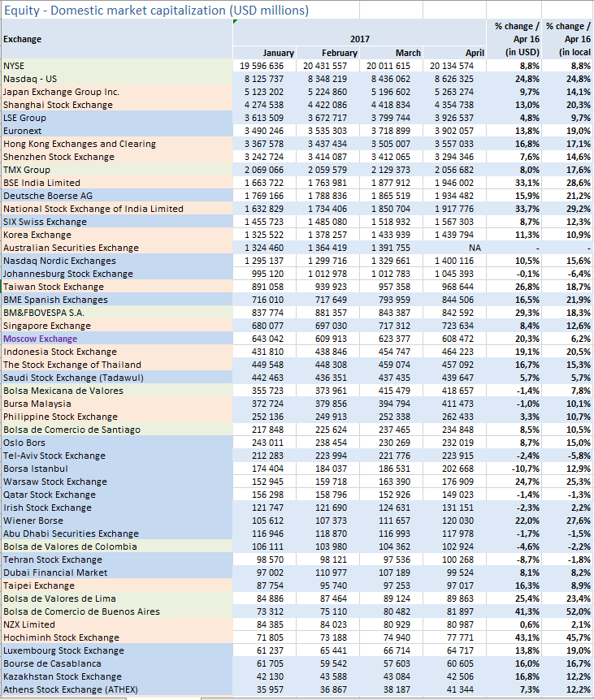The height and width of the screenshot is (700, 594).
Task: Click 'Luxembourg Stock Exchange' cell
Action: pyautogui.click(x=117, y=650)
